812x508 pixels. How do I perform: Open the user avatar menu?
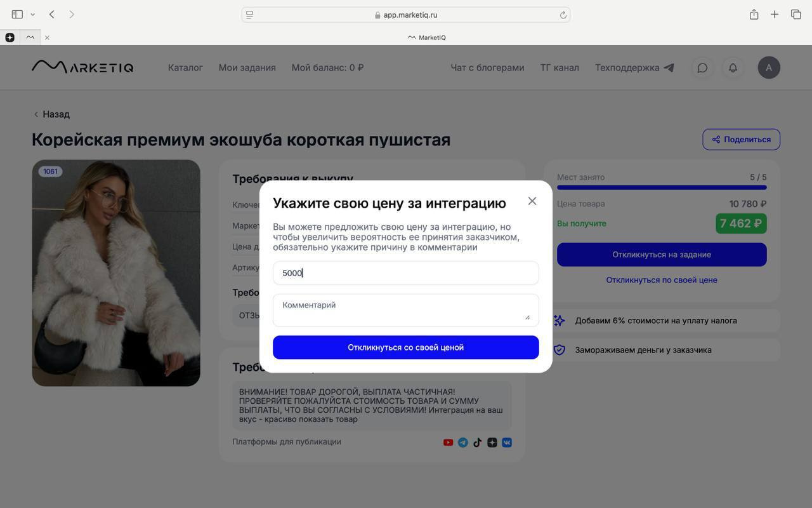coord(769,67)
